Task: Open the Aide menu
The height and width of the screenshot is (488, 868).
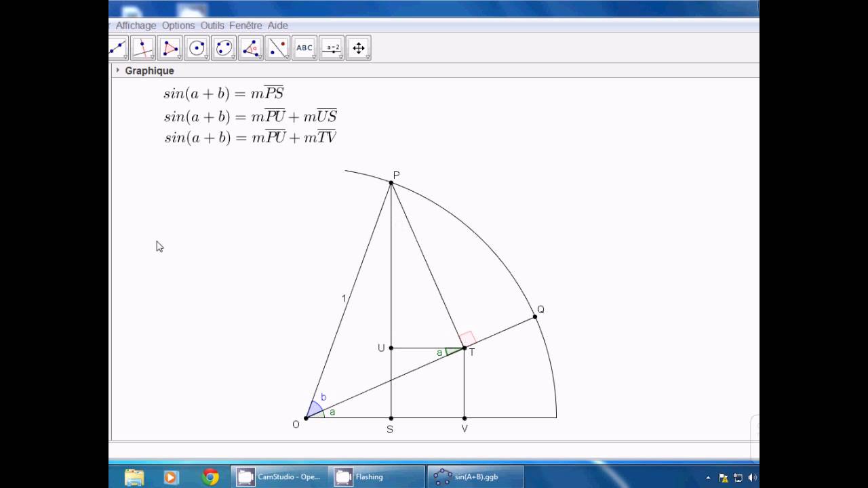Action: pyautogui.click(x=277, y=26)
